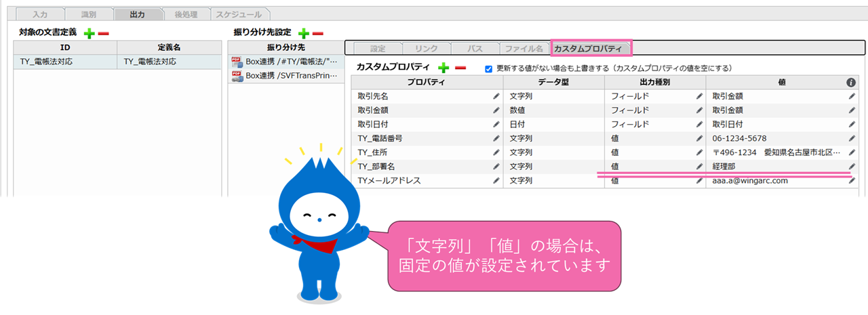
Task: Click red minus next to 対象の文書定義
Action: click(102, 33)
